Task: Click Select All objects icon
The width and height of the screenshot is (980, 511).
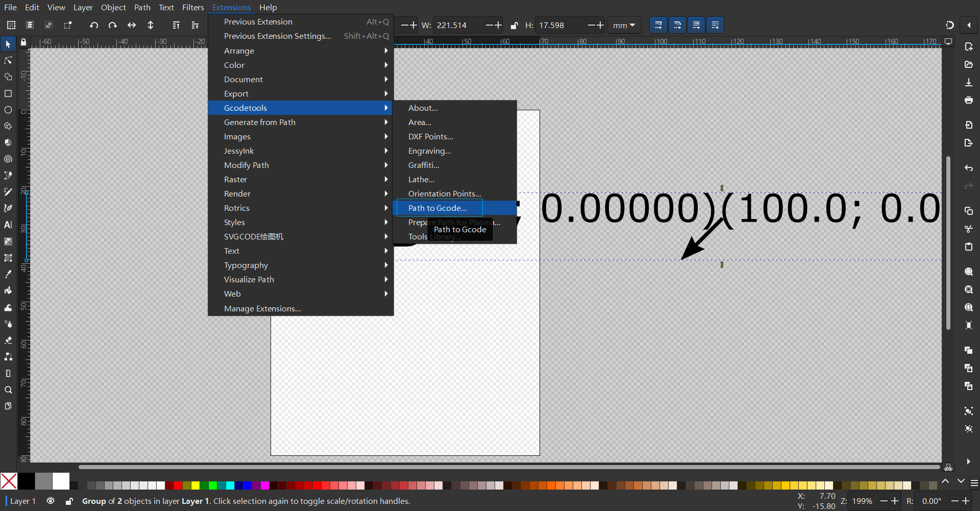Action: [x=11, y=25]
